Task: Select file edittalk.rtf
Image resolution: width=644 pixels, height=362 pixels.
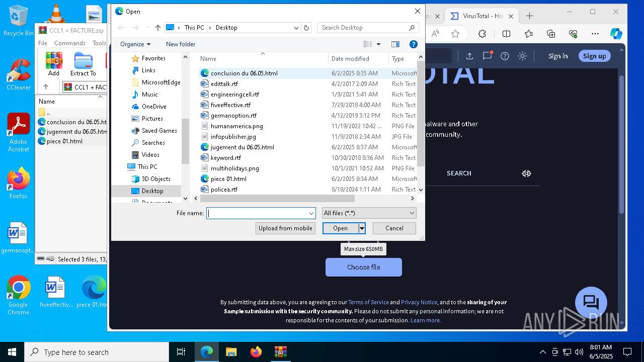Action: pyautogui.click(x=224, y=84)
